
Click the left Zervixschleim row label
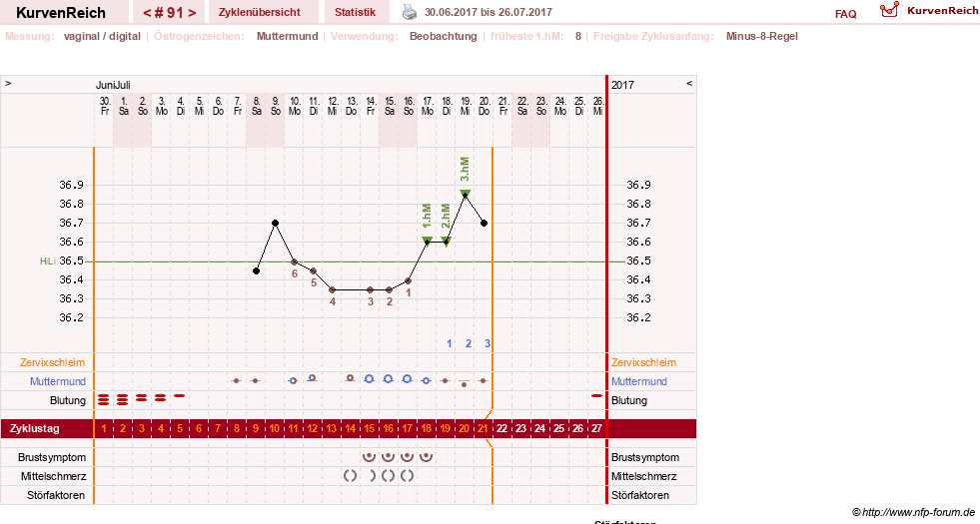pos(53,362)
